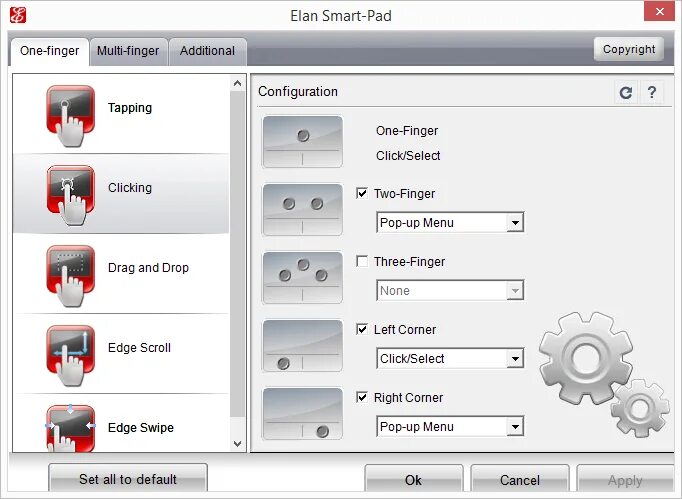Open the Left Corner Click/Select dropdown
682x499 pixels.
(x=450, y=358)
